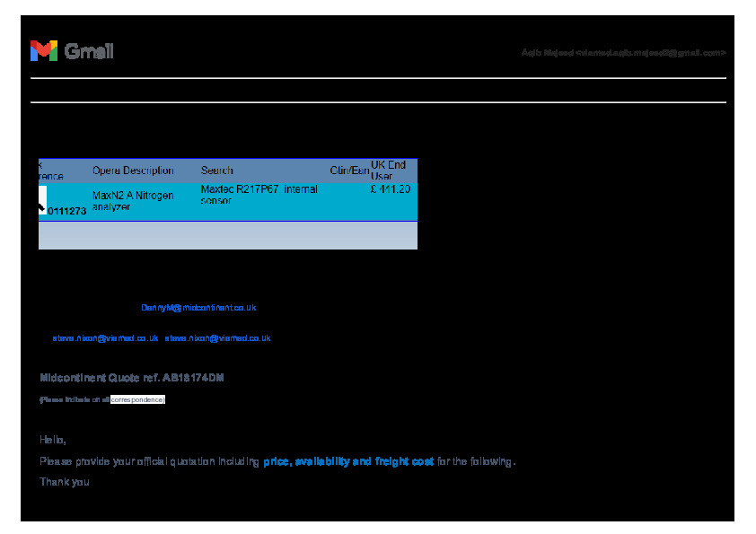Image resolution: width=756 pixels, height=534 pixels.
Task: Open the right steve.nixon@viamed.co.uk link
Action: (217, 339)
